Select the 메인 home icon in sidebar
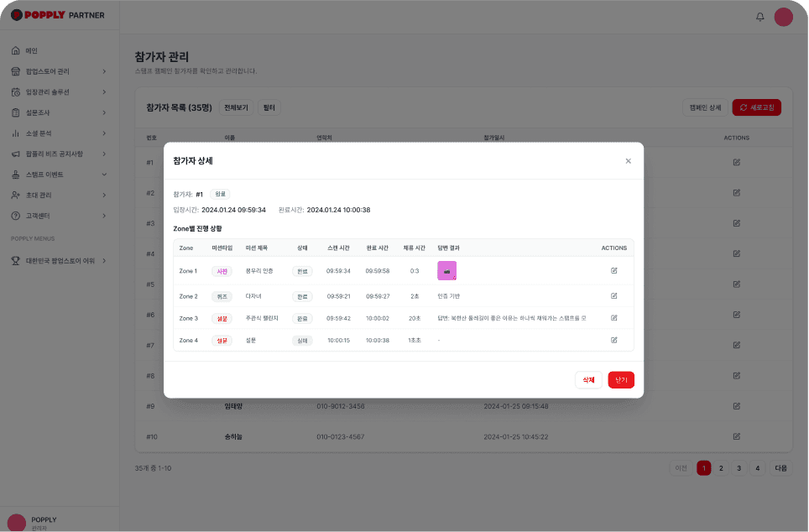The image size is (809, 532). pyautogui.click(x=15, y=50)
